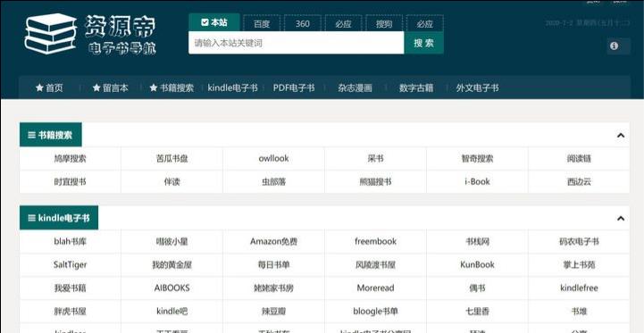Open the 采书 link
The image size is (644, 333).
(x=375, y=159)
